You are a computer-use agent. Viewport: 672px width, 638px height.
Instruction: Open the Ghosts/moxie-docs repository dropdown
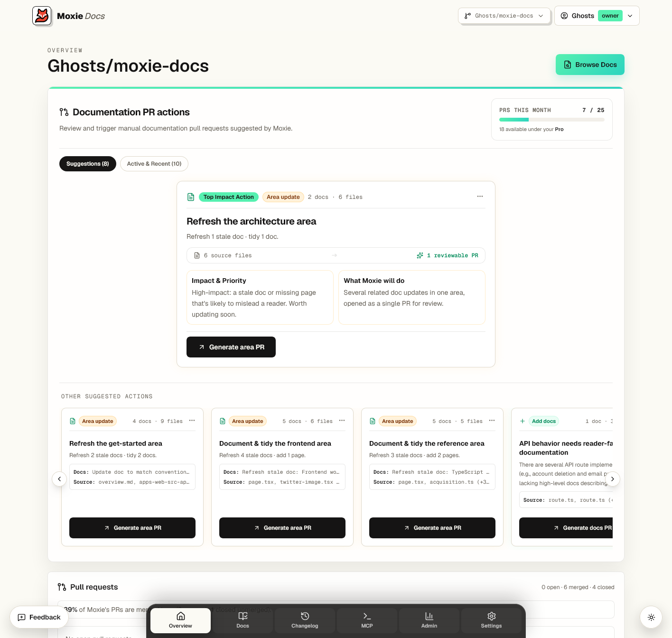tap(504, 16)
